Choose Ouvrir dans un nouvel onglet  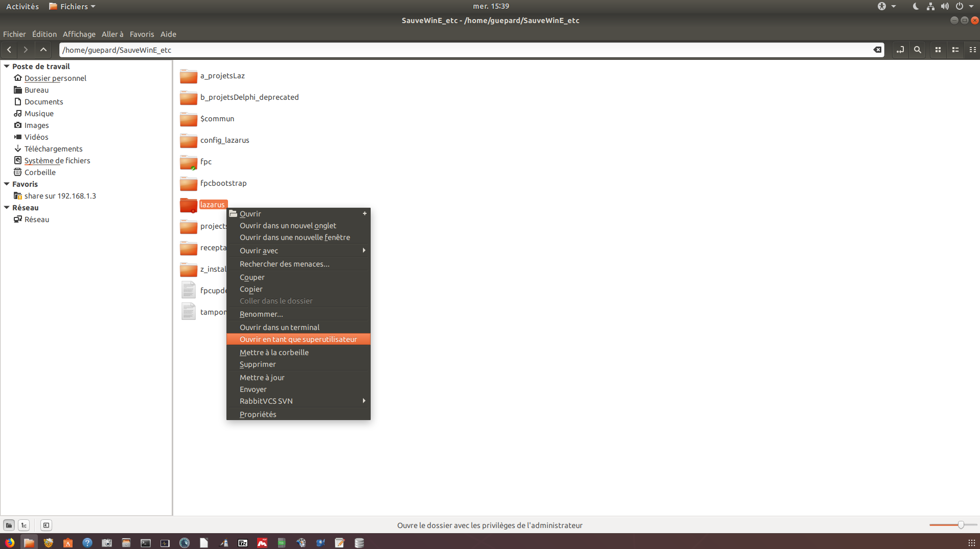[x=298, y=226]
